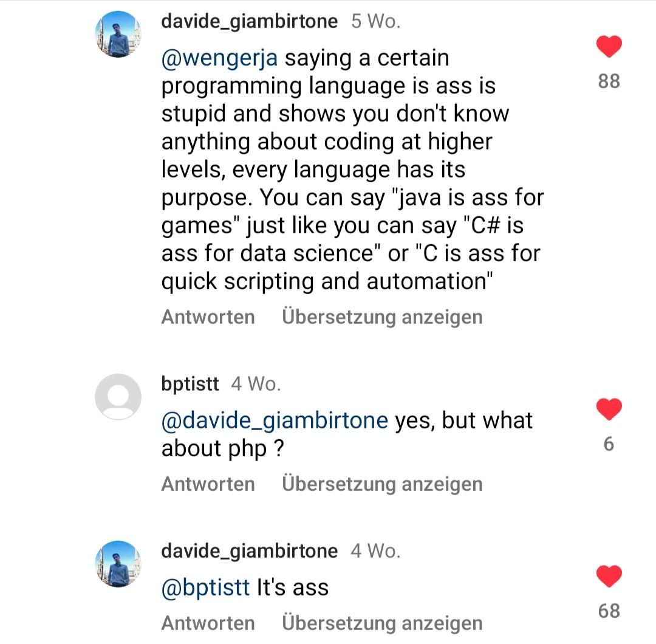The height and width of the screenshot is (644, 656).
Task: Open the bptistt username heading
Action: pyautogui.click(x=190, y=384)
